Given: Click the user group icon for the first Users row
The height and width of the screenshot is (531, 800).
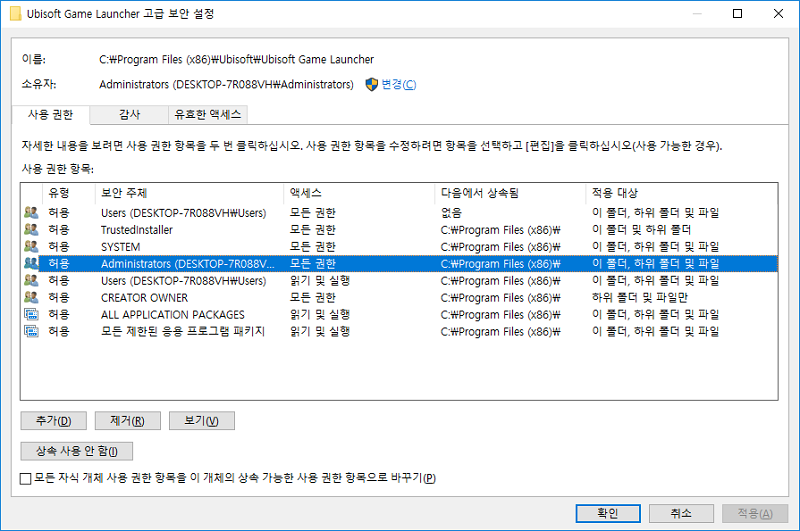Looking at the screenshot, I should coord(31,212).
